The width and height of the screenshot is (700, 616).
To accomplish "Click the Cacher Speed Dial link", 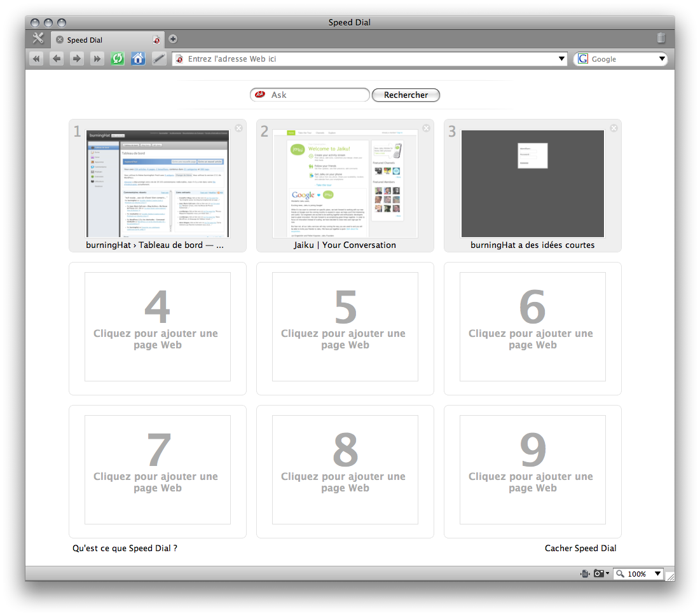I will (580, 548).
